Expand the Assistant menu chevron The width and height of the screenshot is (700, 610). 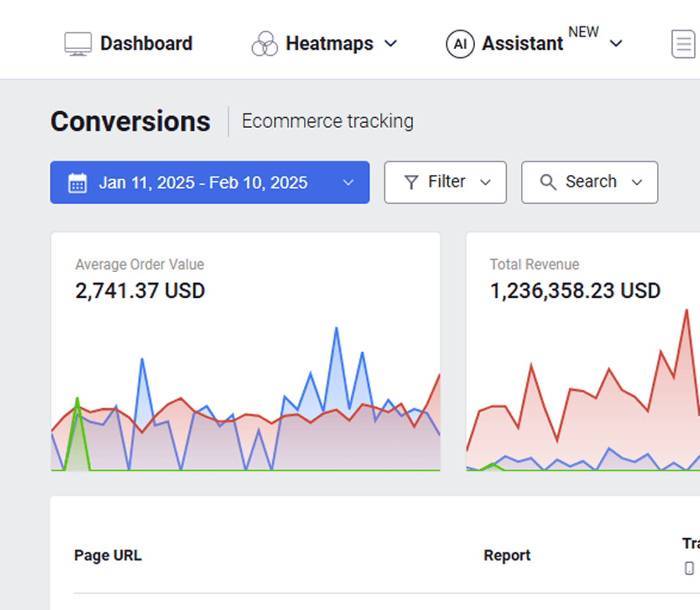[x=616, y=44]
